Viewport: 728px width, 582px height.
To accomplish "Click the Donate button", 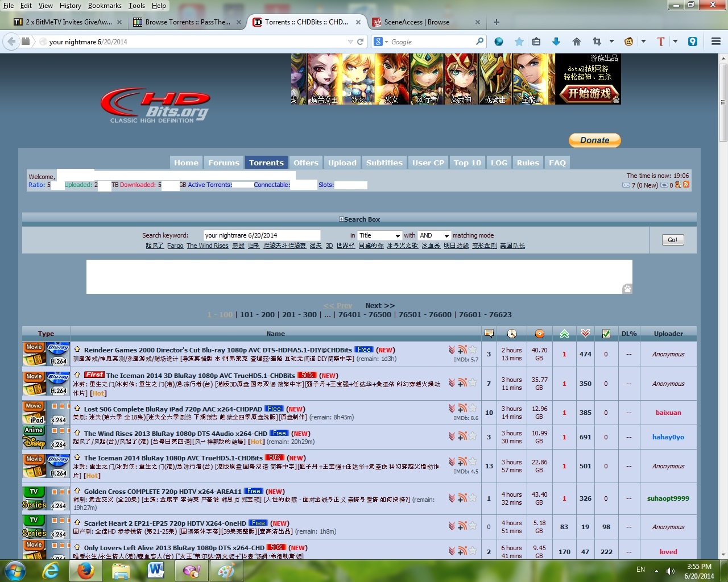I will tap(594, 140).
